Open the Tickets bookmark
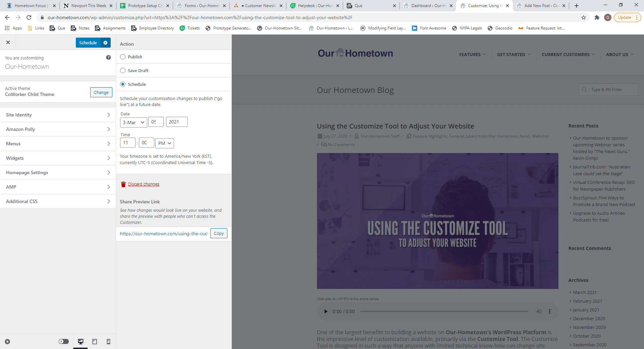The image size is (644, 349). [190, 28]
